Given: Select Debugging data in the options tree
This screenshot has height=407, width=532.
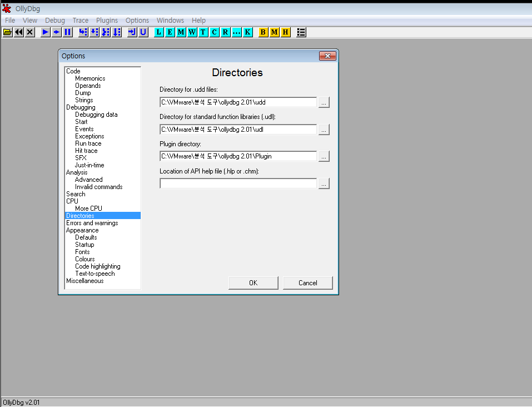Looking at the screenshot, I should (x=96, y=115).
